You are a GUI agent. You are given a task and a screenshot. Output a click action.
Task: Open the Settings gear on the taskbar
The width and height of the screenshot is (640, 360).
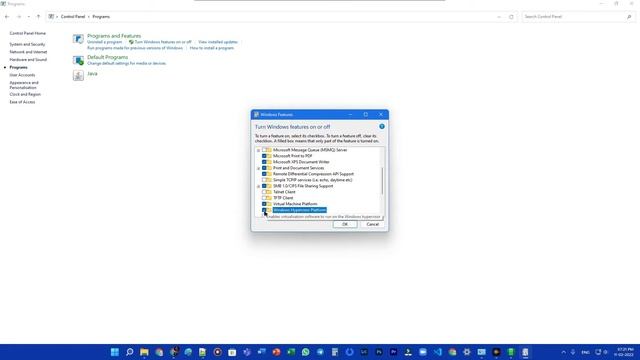coord(467,352)
